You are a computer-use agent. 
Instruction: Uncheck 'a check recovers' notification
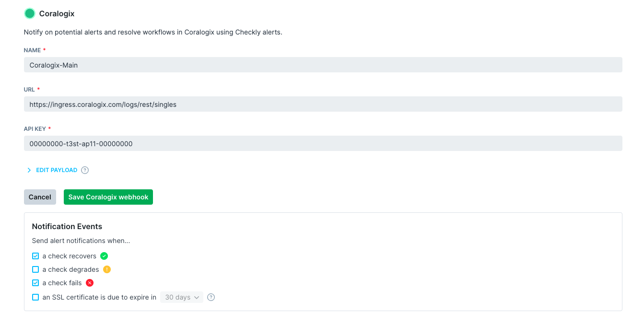pyautogui.click(x=35, y=256)
